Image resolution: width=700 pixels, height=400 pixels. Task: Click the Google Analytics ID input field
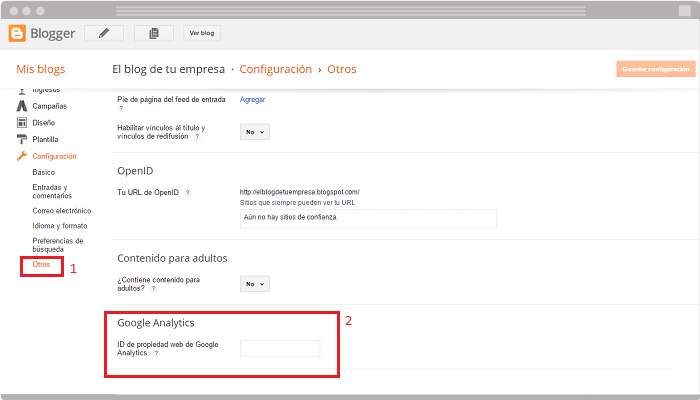coord(280,348)
